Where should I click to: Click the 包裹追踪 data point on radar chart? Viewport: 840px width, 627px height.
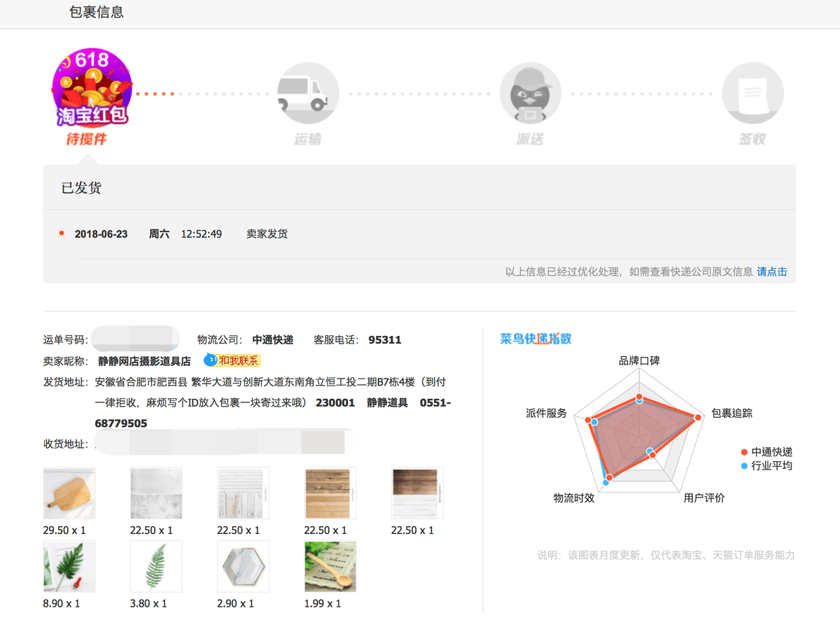[697, 418]
